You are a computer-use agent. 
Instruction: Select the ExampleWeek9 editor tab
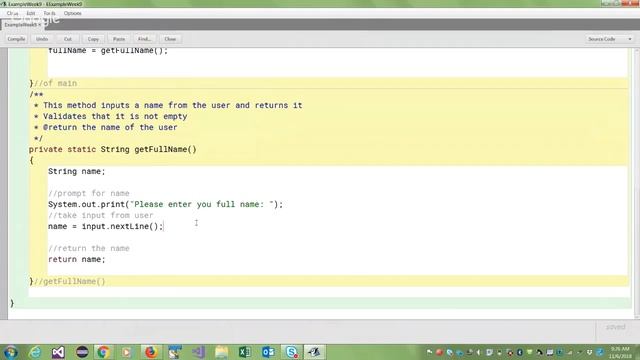20,25
